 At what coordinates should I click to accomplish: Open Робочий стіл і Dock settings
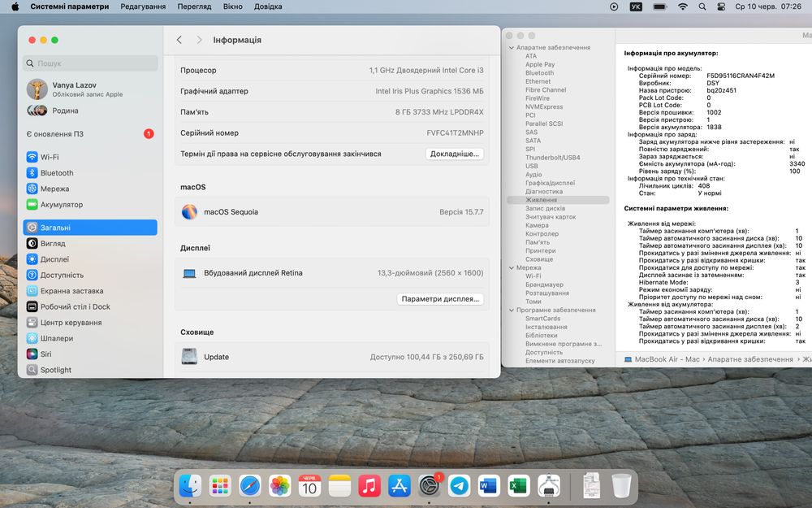90,306
